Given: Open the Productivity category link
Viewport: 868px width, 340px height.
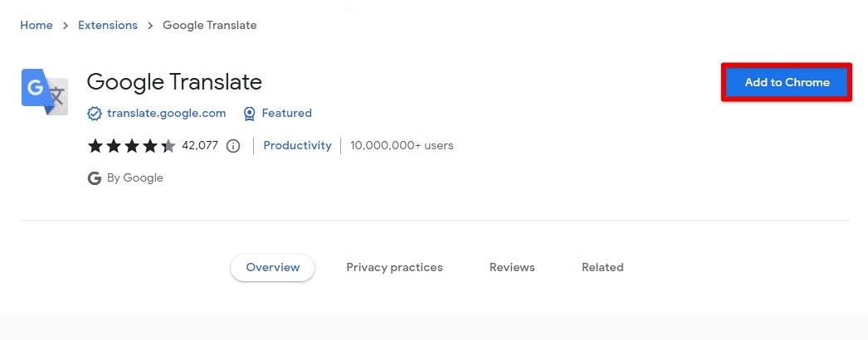Looking at the screenshot, I should pyautogui.click(x=297, y=145).
